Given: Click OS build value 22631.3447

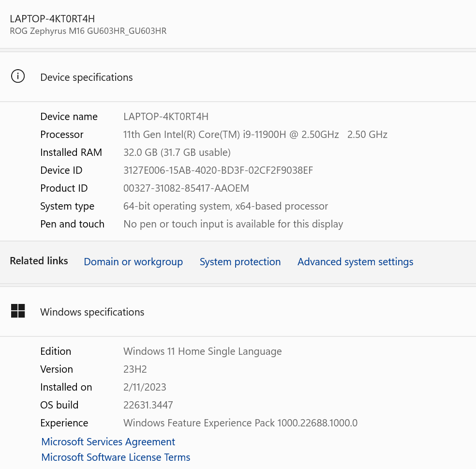Looking at the screenshot, I should pos(148,405).
